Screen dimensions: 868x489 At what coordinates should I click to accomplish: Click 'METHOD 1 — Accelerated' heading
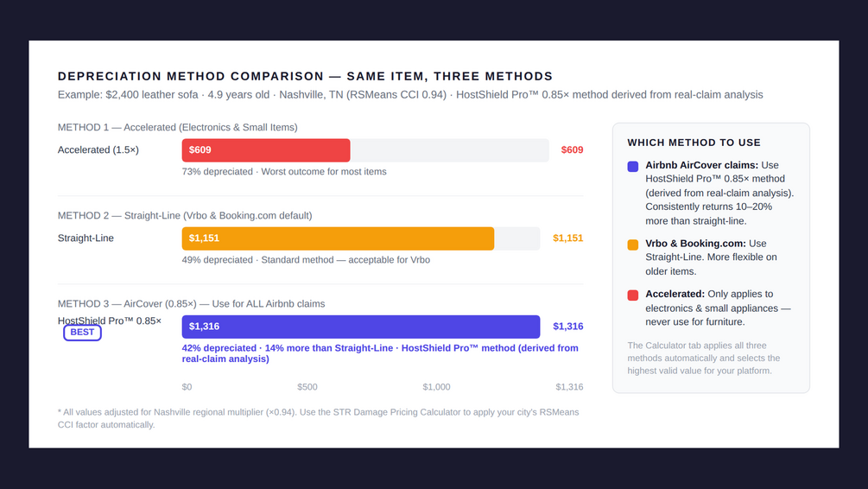(x=178, y=127)
